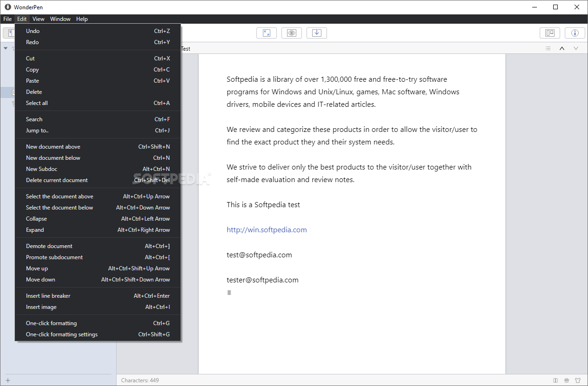Choose Search menu entry
Screen dimensions: 588x386
(x=98, y=119)
